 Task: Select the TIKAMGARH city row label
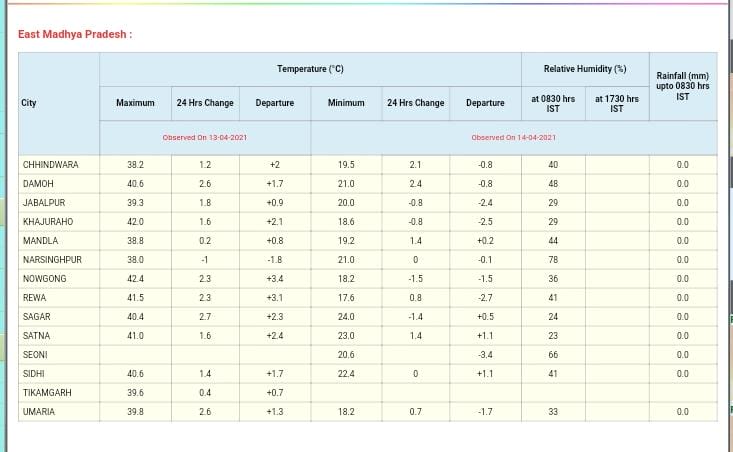click(48, 392)
